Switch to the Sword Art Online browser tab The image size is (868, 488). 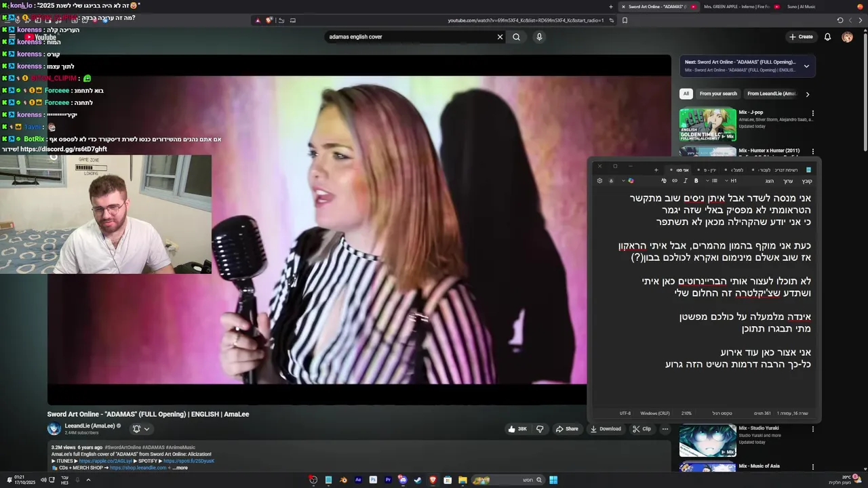click(x=658, y=7)
